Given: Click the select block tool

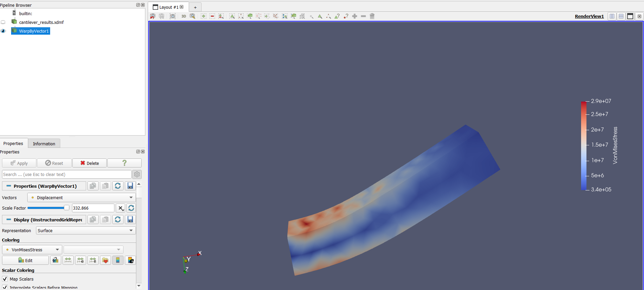Looking at the screenshot, I should click(x=285, y=16).
